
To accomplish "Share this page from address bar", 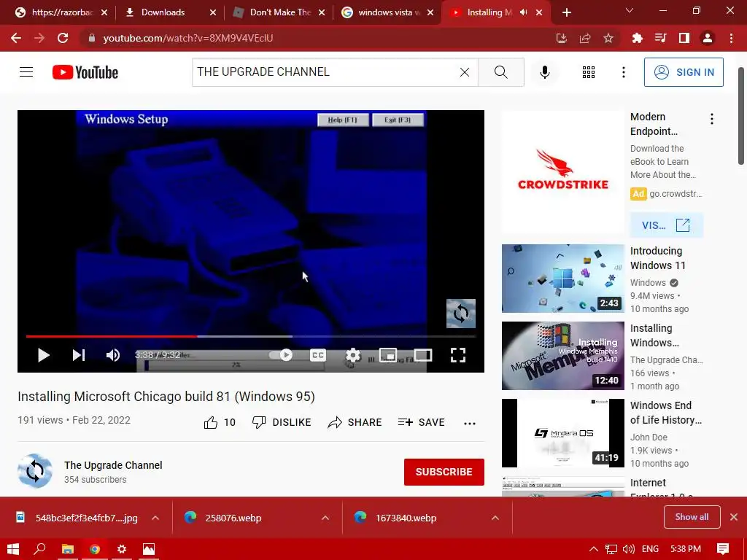I will coord(585,38).
